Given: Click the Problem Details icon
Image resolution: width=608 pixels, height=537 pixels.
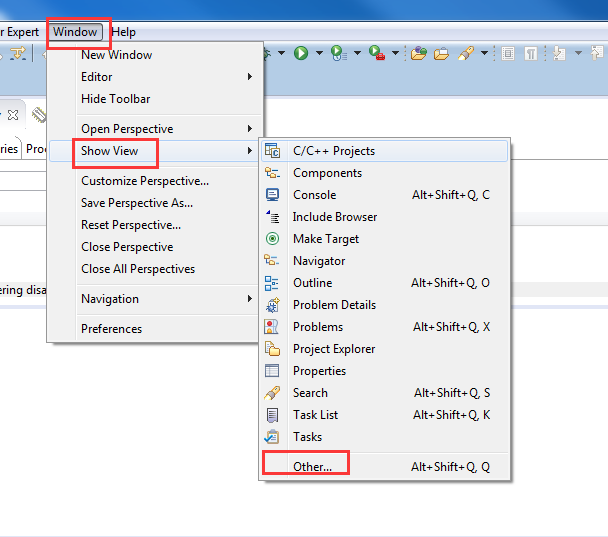Looking at the screenshot, I should point(272,305).
